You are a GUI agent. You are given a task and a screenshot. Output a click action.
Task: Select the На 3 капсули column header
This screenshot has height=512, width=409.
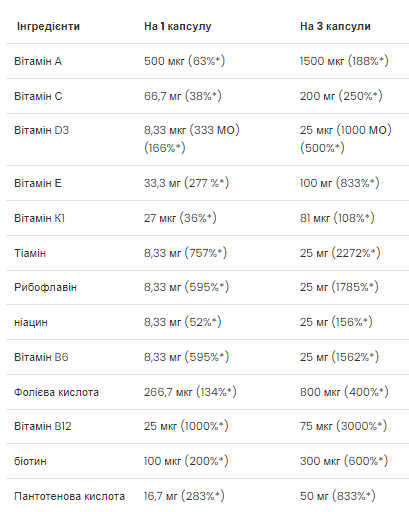[335, 26]
